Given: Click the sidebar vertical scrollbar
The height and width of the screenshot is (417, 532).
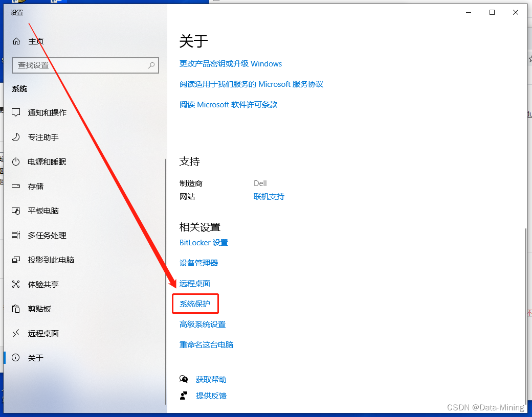Looking at the screenshot, I should pos(166,282).
